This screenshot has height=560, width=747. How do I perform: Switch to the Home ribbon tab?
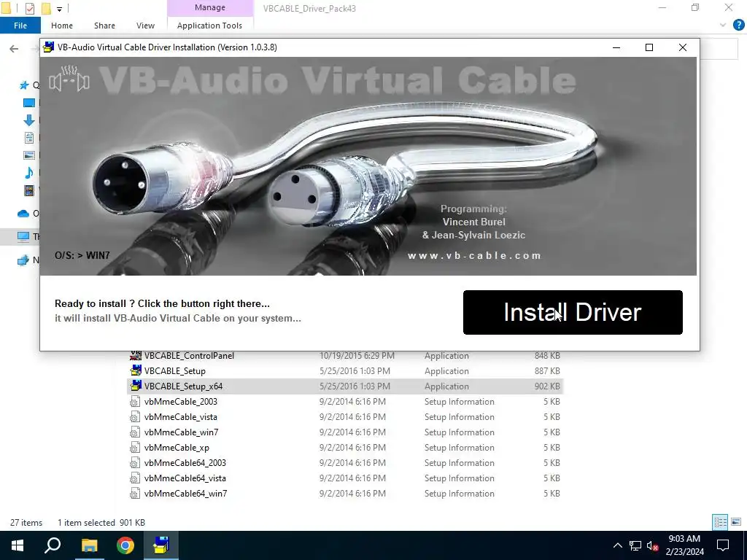tap(62, 26)
